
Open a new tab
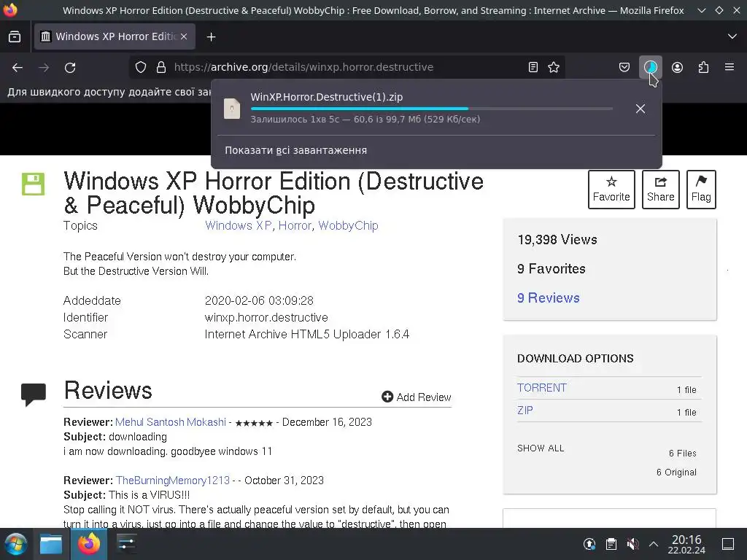[211, 36]
